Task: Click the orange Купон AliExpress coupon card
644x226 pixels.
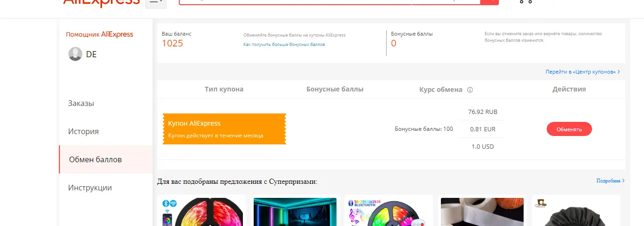Action: [224, 129]
